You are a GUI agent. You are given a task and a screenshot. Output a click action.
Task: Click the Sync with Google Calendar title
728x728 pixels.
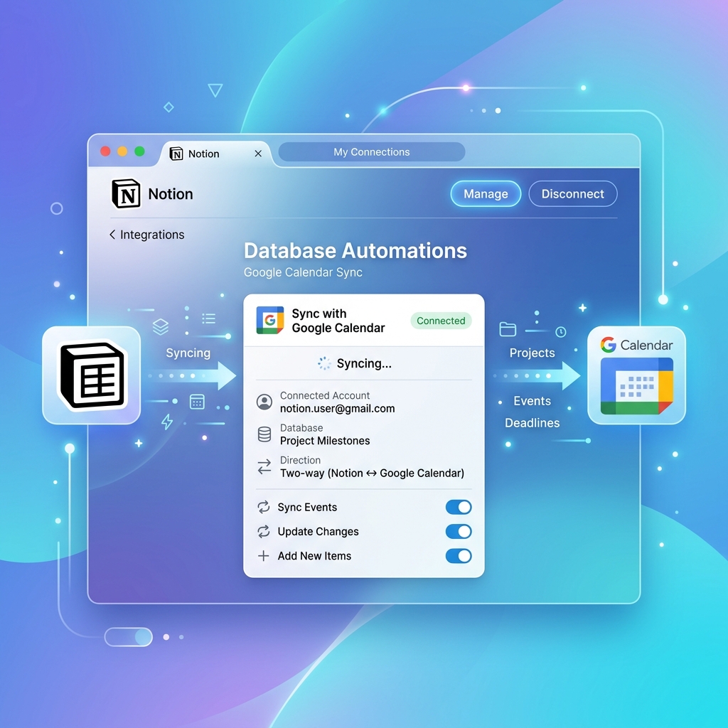click(x=338, y=321)
